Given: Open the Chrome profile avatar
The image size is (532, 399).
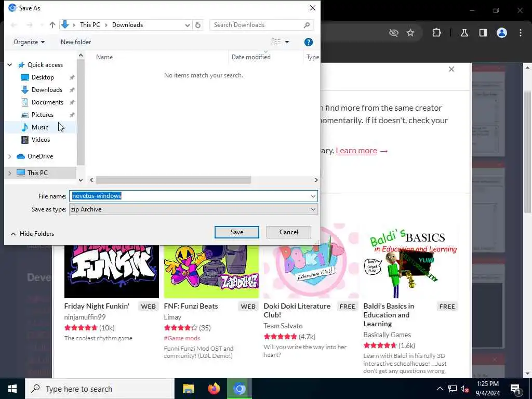Looking at the screenshot, I should click(x=502, y=33).
